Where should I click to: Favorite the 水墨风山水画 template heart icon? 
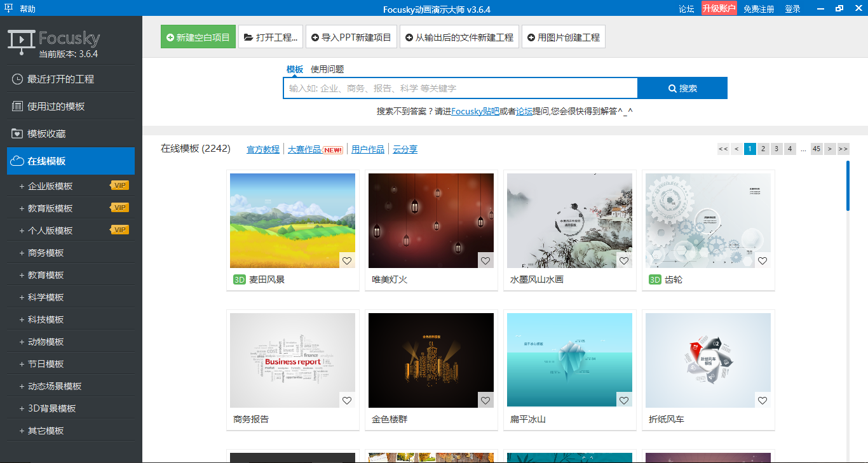(624, 260)
